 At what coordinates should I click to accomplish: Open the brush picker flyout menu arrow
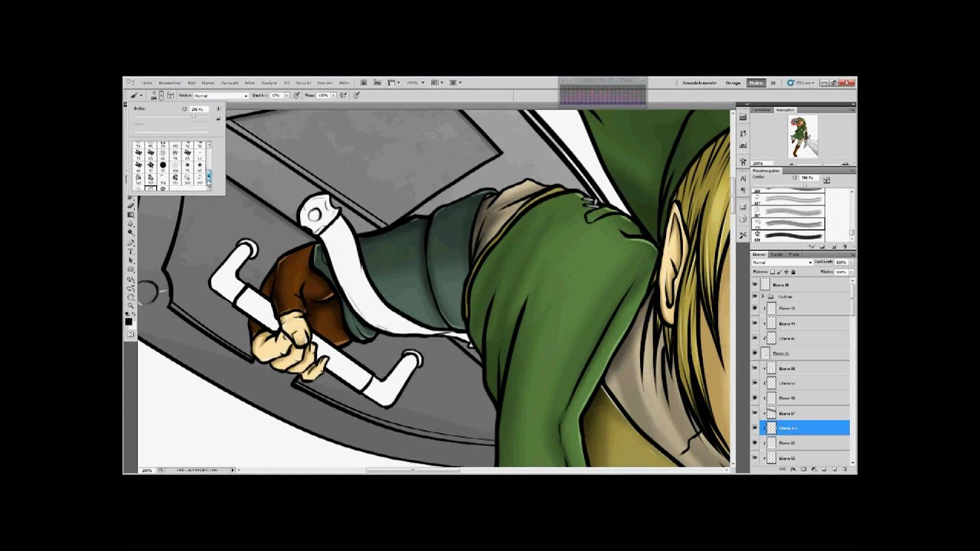[x=218, y=109]
